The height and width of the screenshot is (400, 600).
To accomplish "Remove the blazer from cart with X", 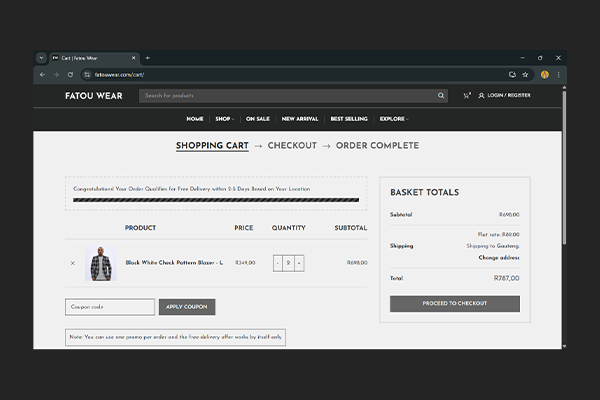I will 72,263.
